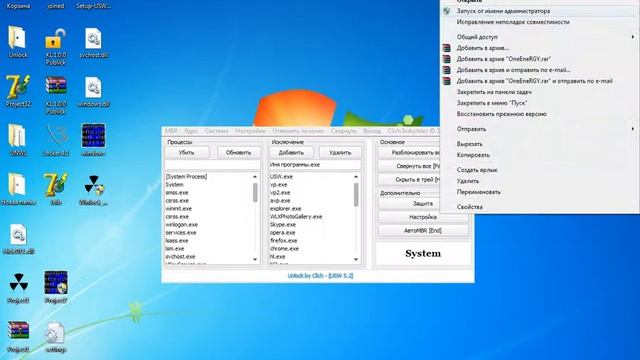Select the WinRAR KL 1.0.0 Publick archive
The image size is (640, 360).
point(56,87)
